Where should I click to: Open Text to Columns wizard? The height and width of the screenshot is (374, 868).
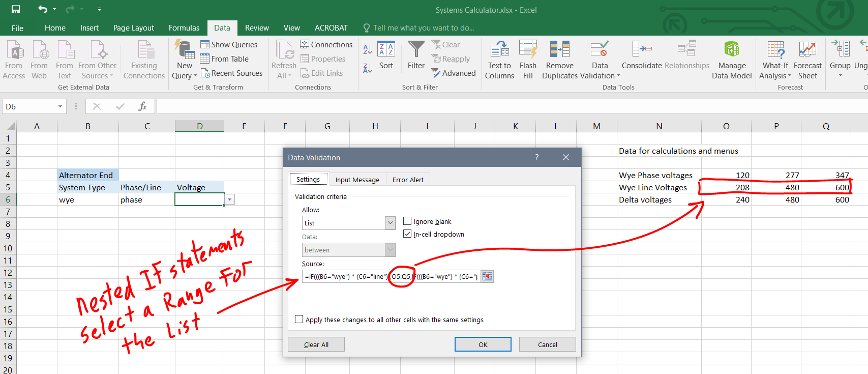499,60
